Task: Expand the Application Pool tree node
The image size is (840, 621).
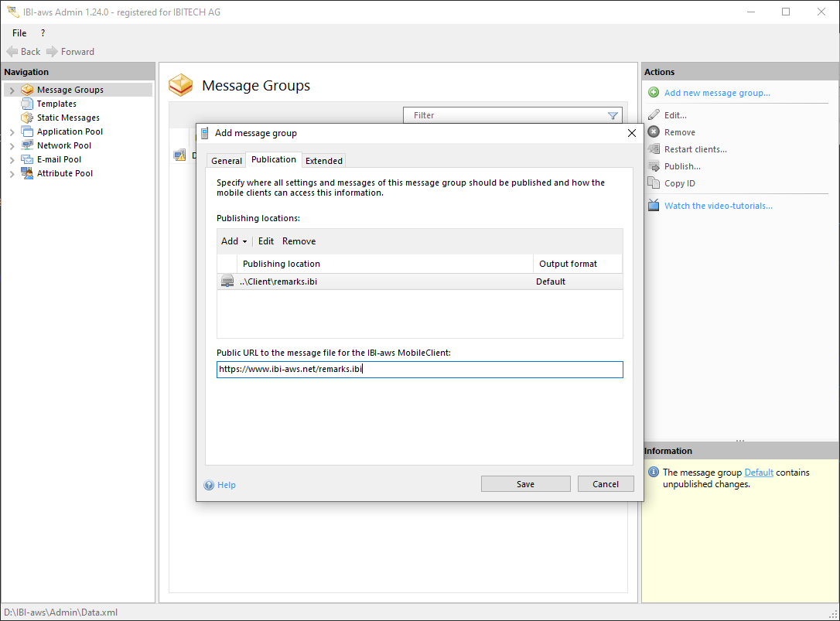Action: pos(12,132)
